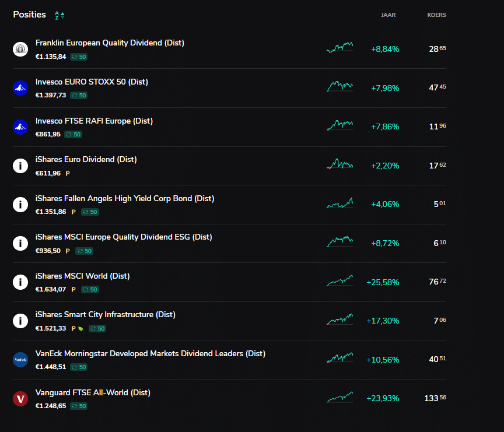Image resolution: width=504 pixels, height=432 pixels.
Task: Click the Invesco EURO STOXX 50 logo
Action: [20, 88]
